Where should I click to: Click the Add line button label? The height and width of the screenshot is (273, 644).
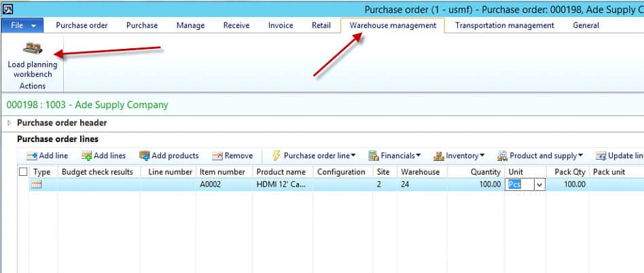54,156
